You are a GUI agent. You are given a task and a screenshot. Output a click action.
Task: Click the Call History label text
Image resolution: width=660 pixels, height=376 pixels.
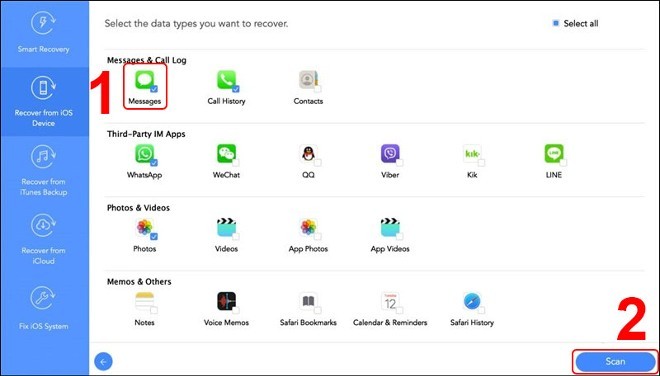[226, 101]
